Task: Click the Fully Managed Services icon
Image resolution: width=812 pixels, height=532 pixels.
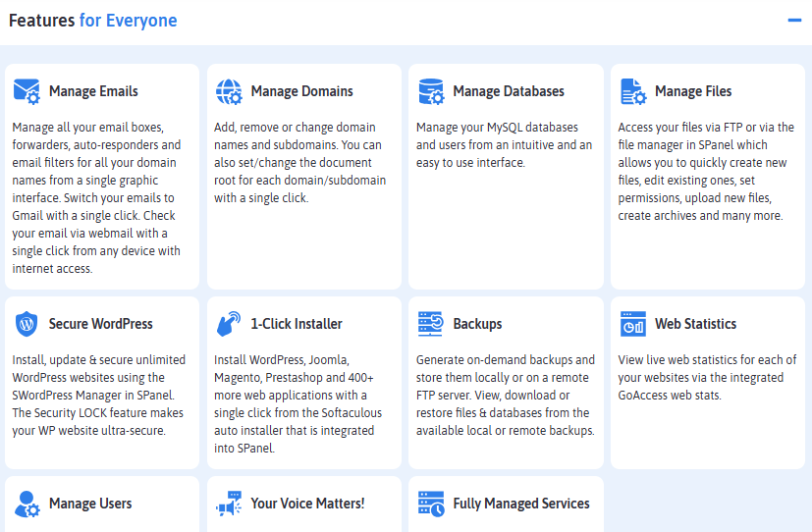Action: (x=431, y=505)
